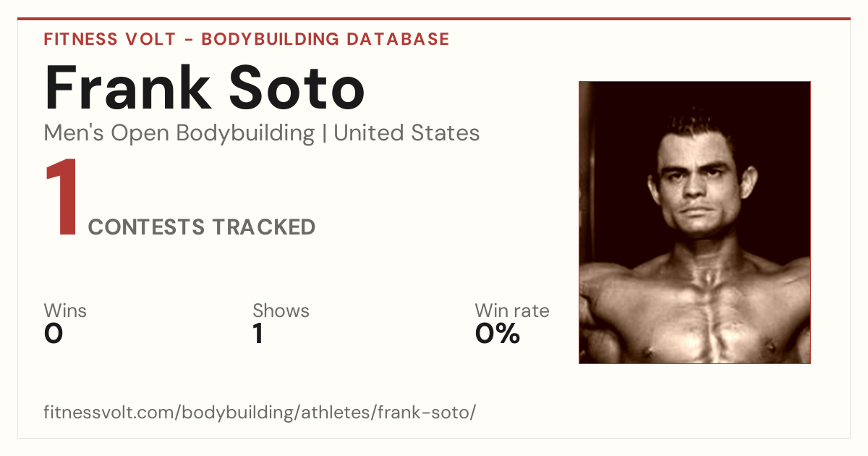Select the Men's Open Bodybuilding division text
Viewport: 868px width, 456px height.
pos(179,133)
